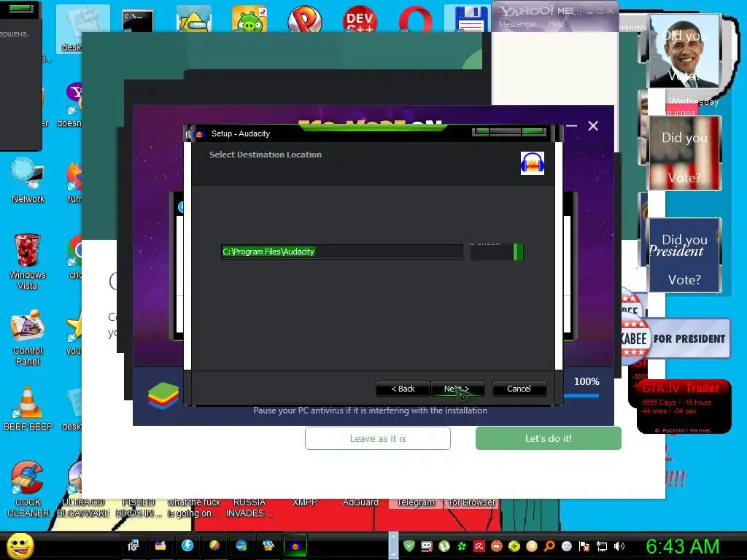Click the flag with red X tray icon
Image resolution: width=747 pixels, height=560 pixels.
coord(584,546)
